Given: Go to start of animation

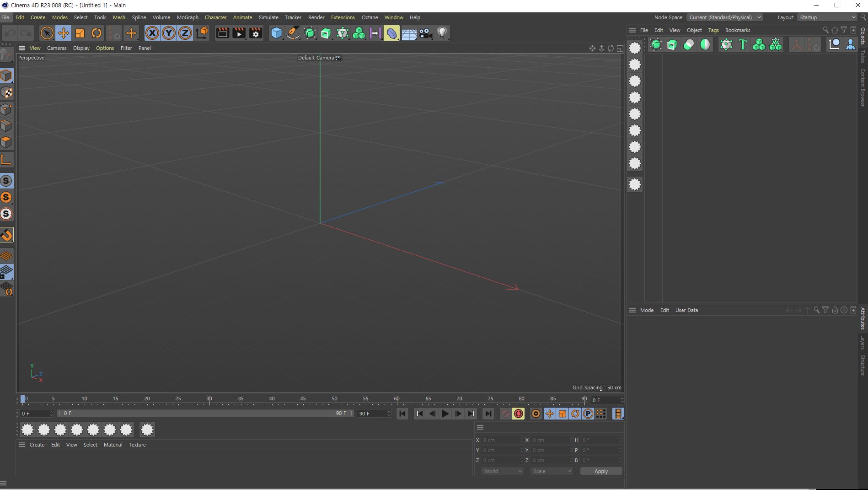Looking at the screenshot, I should (402, 414).
